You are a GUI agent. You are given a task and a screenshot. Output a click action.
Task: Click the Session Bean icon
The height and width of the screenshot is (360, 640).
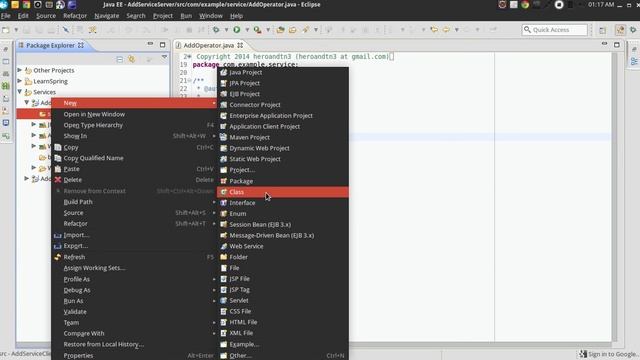coord(223,224)
